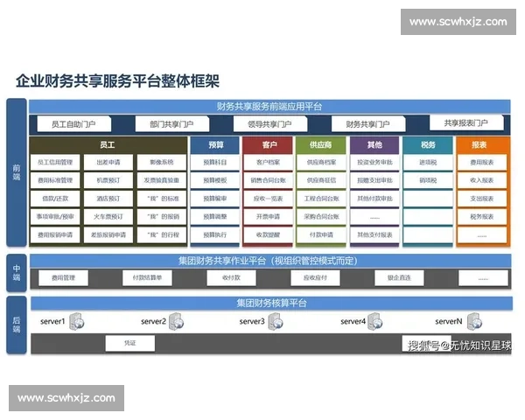525x420 pixels.
Task: Click the "我"的行程 box
Action: point(162,234)
